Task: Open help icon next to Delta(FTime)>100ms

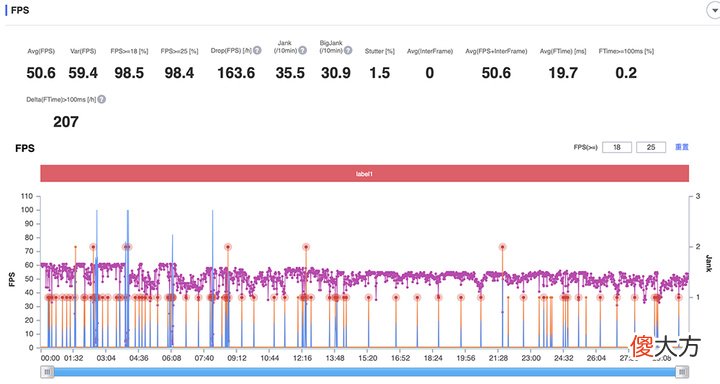Action: click(101, 99)
